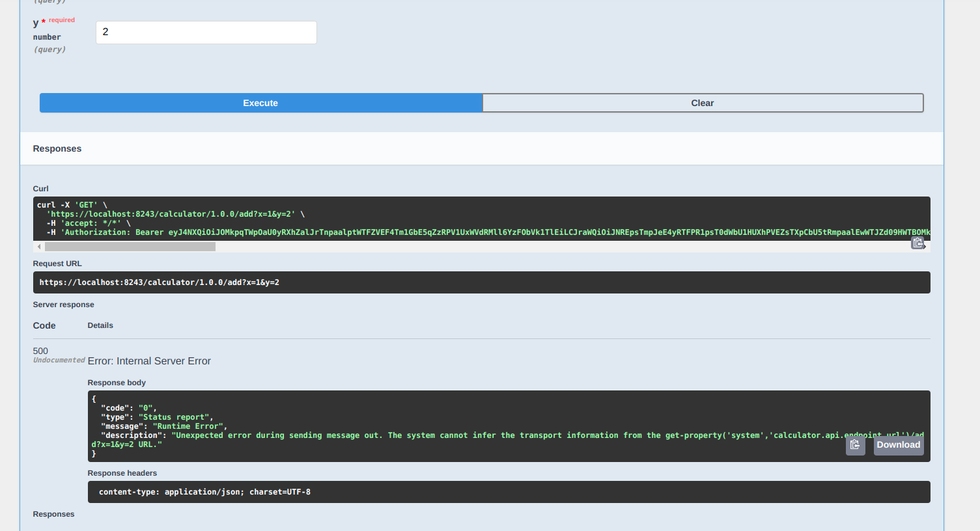Image resolution: width=980 pixels, height=531 pixels.
Task: Click the Request URL label
Action: coord(57,264)
